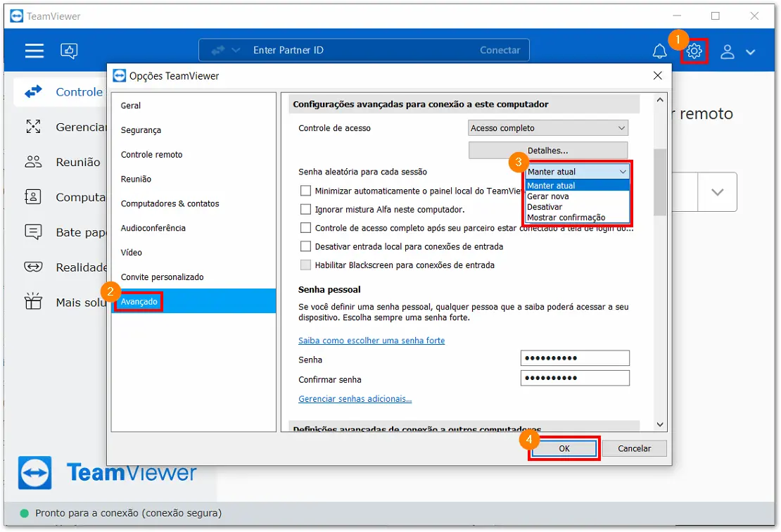This screenshot has width=781, height=532.
Task: Click the Conectar button
Action: point(500,50)
